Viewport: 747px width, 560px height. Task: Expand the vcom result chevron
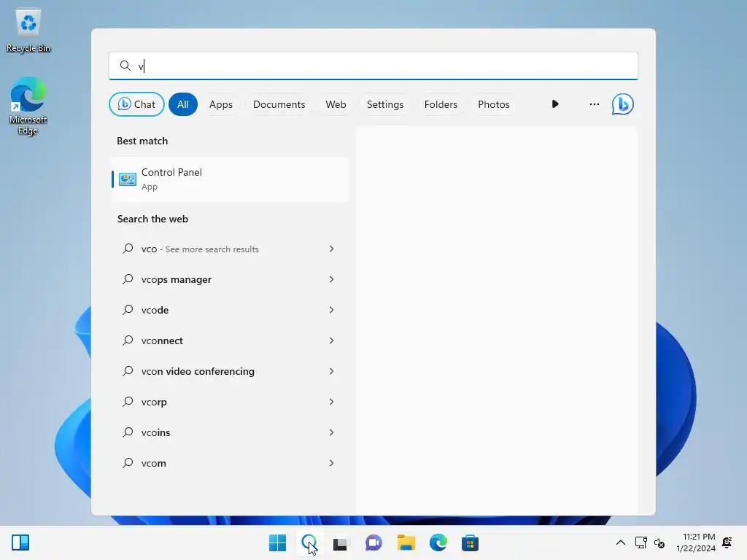pyautogui.click(x=332, y=463)
